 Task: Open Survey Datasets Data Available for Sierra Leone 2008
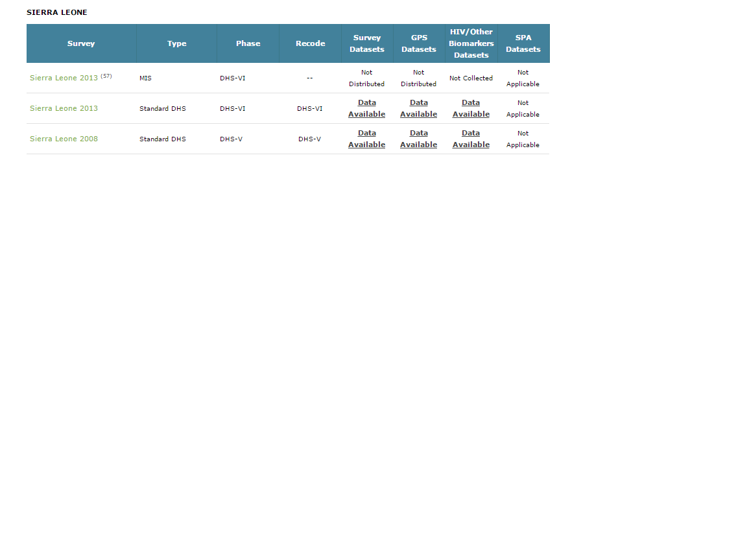click(x=366, y=139)
